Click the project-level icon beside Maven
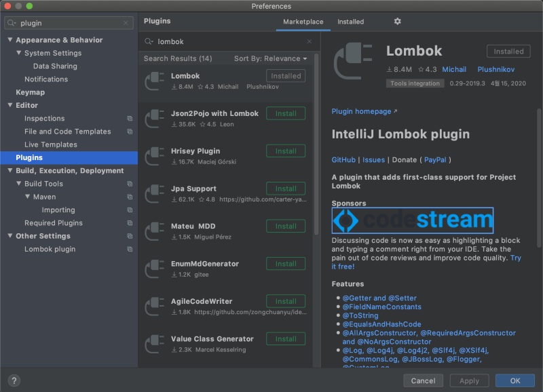Image resolution: width=543 pixels, height=392 pixels. pyautogui.click(x=130, y=197)
